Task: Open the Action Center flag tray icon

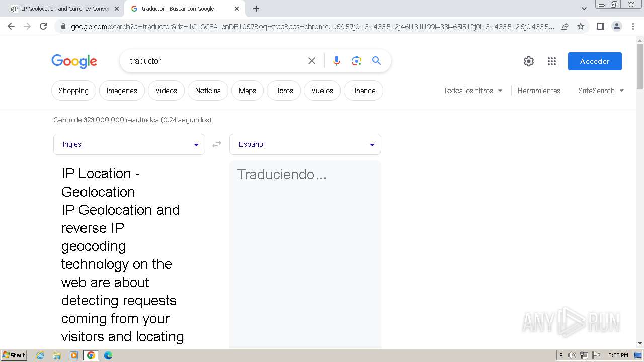Action: click(596, 355)
